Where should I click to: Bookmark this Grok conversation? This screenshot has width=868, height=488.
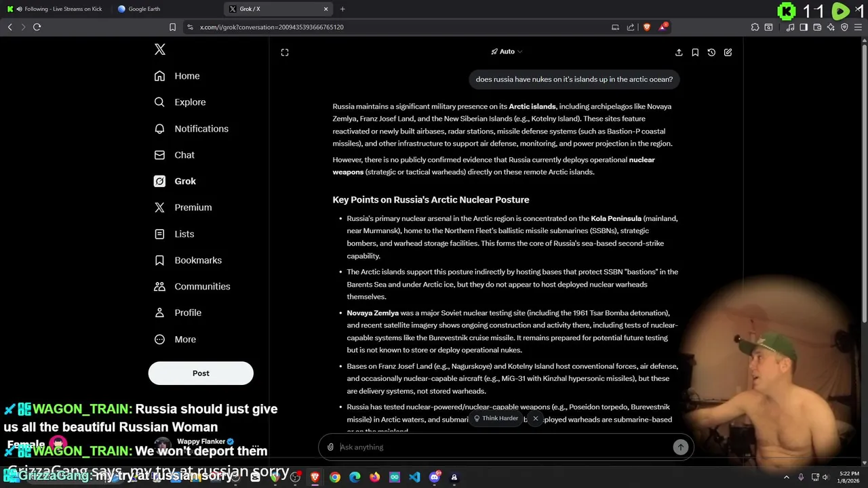[695, 52]
